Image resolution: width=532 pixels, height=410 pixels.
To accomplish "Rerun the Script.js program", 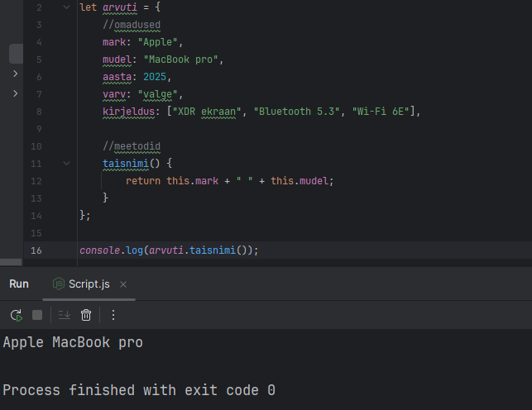I will coord(16,315).
